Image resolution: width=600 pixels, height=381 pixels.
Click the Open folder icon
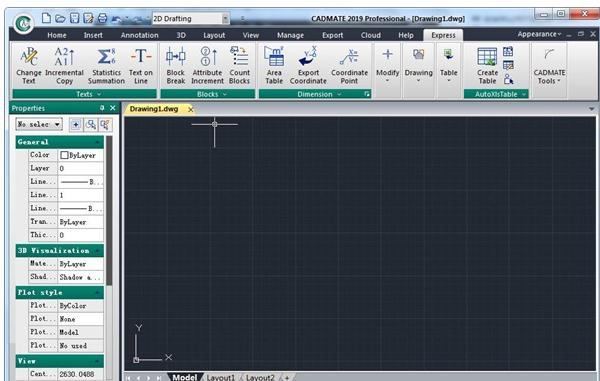(60, 18)
